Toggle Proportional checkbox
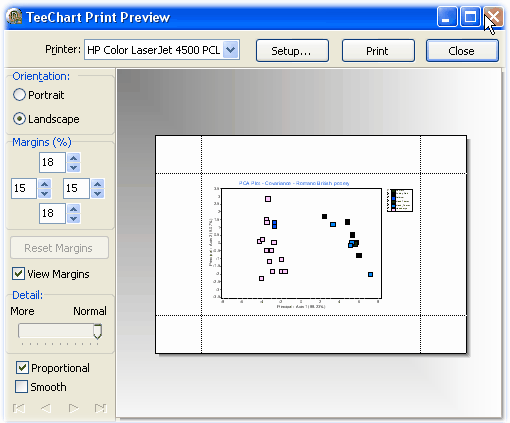 pyautogui.click(x=22, y=368)
